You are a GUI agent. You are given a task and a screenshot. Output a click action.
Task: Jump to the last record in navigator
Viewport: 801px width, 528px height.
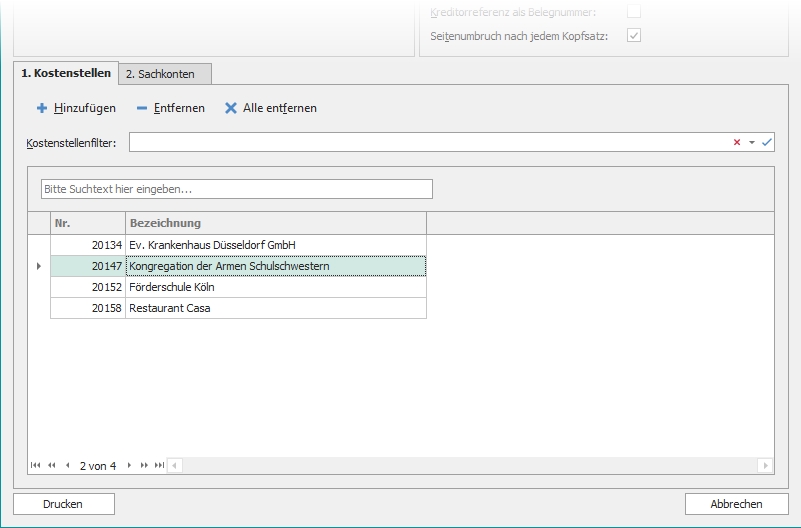pyautogui.click(x=159, y=465)
